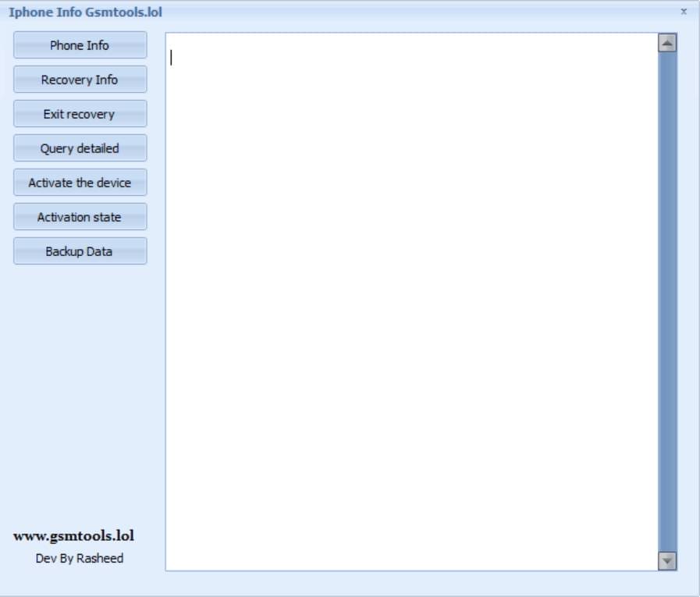Click empty sidebar space below Backup Data

click(80, 390)
